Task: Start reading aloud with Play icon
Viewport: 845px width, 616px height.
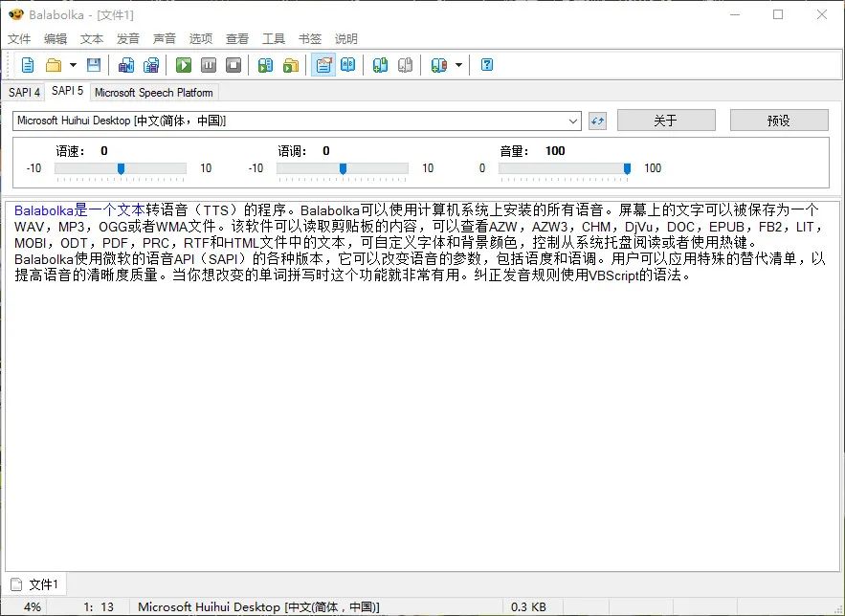Action: tap(184, 64)
